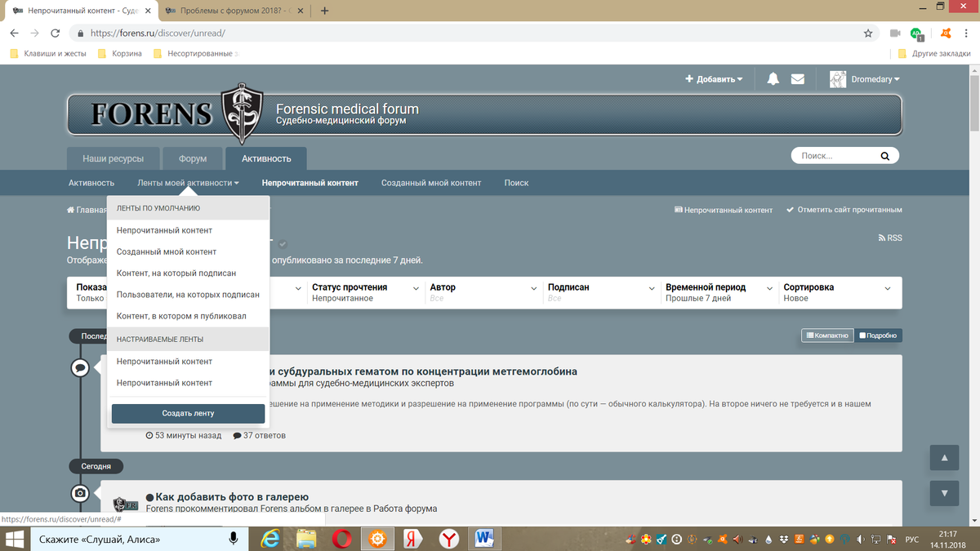
Task: Open the Windows Start menu
Action: pos(15,539)
